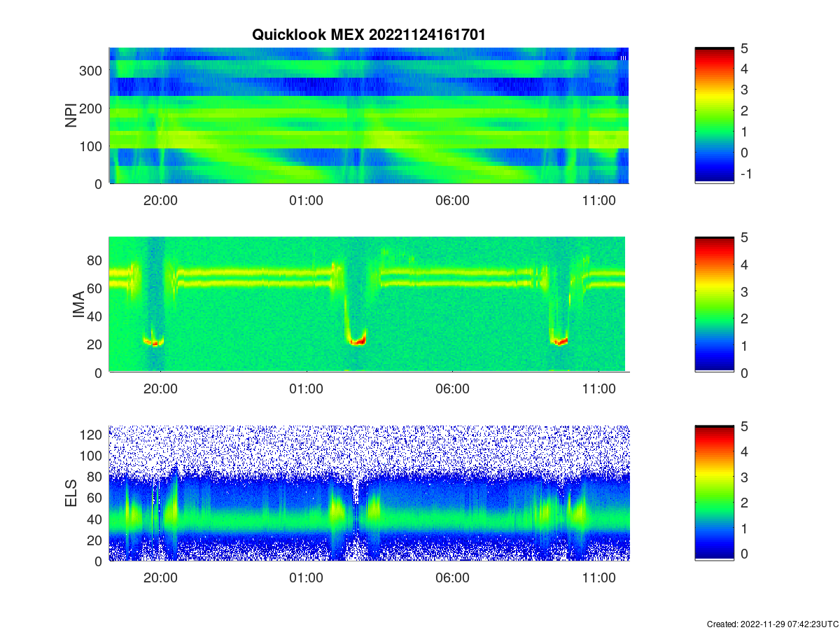Click the NPI y-axis label
840x630 pixels.
(71, 116)
